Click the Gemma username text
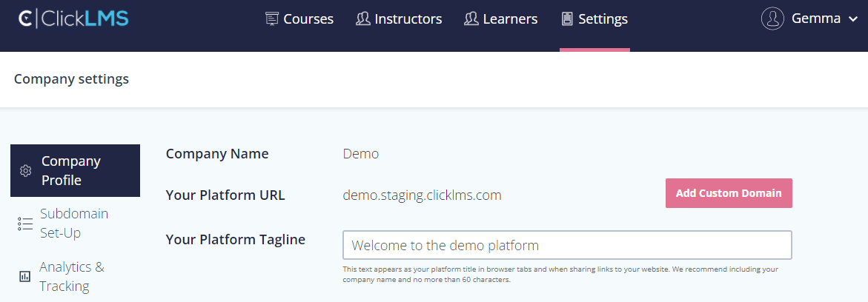The width and height of the screenshot is (868, 302). [x=816, y=19]
